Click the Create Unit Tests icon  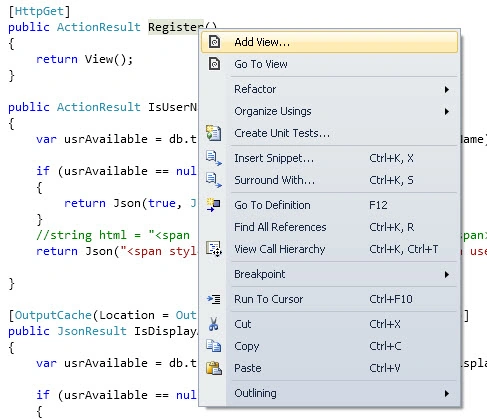tap(213, 133)
